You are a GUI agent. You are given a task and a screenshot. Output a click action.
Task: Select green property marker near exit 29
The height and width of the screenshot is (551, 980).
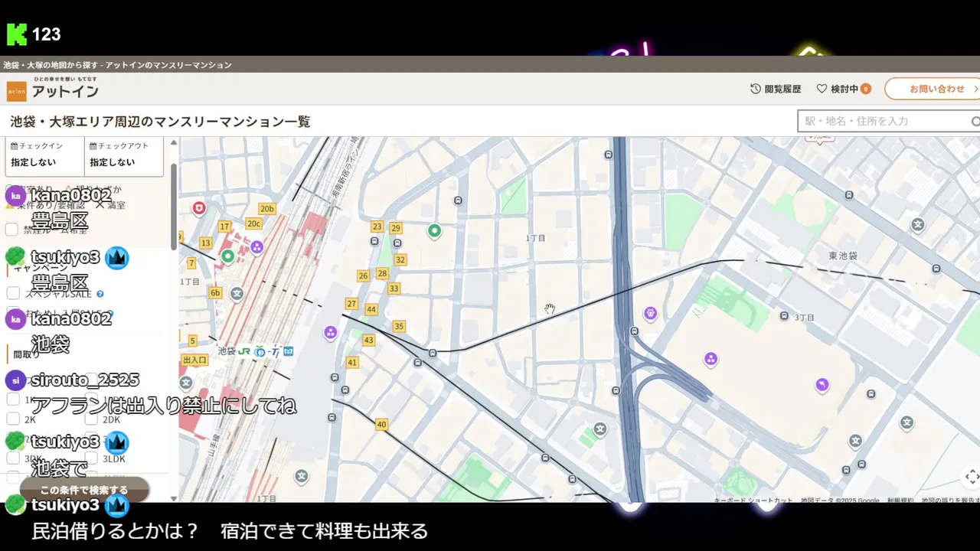(x=434, y=231)
